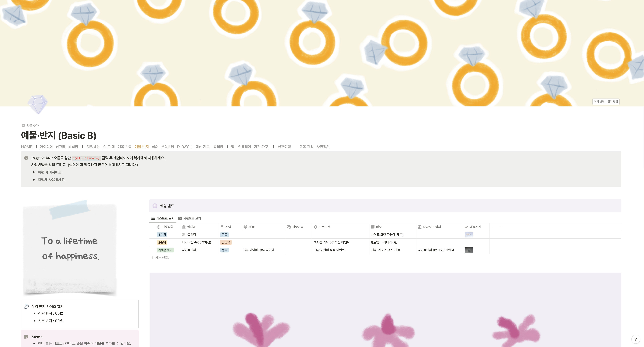
Task: Click the 최종가격 column money icon
Action: [289, 227]
